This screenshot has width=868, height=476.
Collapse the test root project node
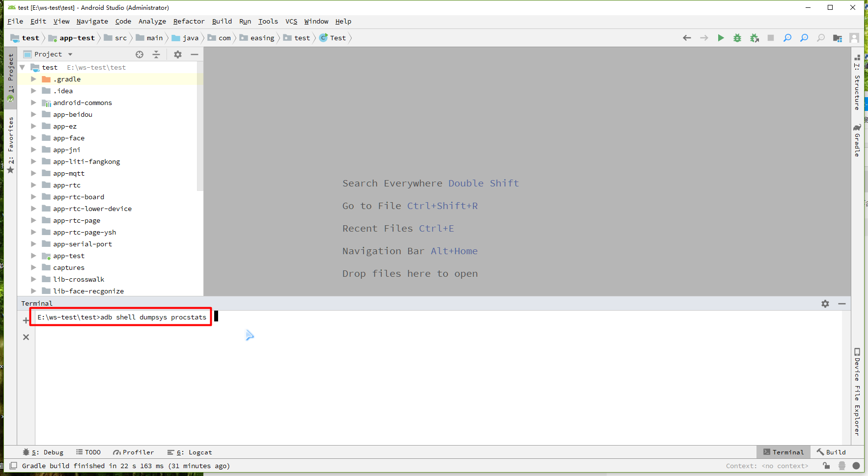click(x=22, y=67)
